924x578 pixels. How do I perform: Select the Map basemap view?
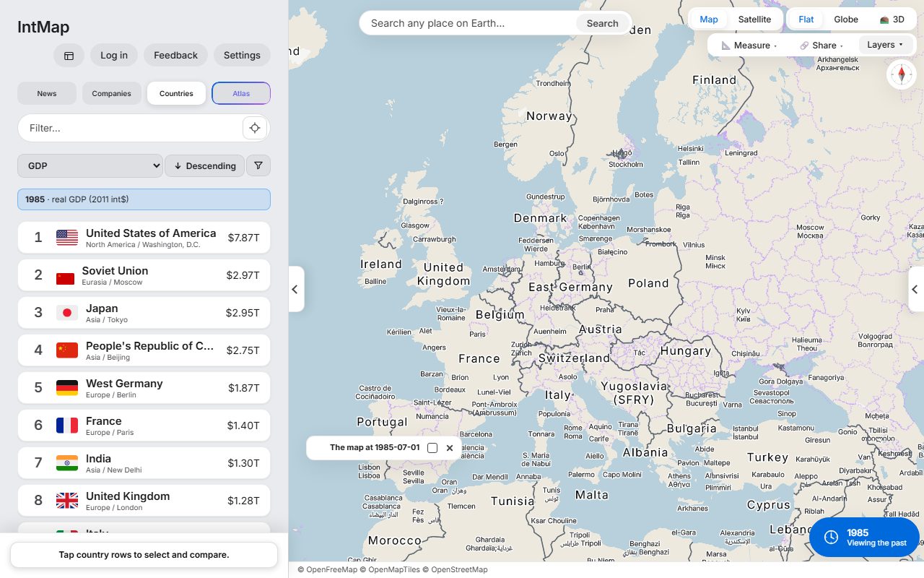[709, 20]
